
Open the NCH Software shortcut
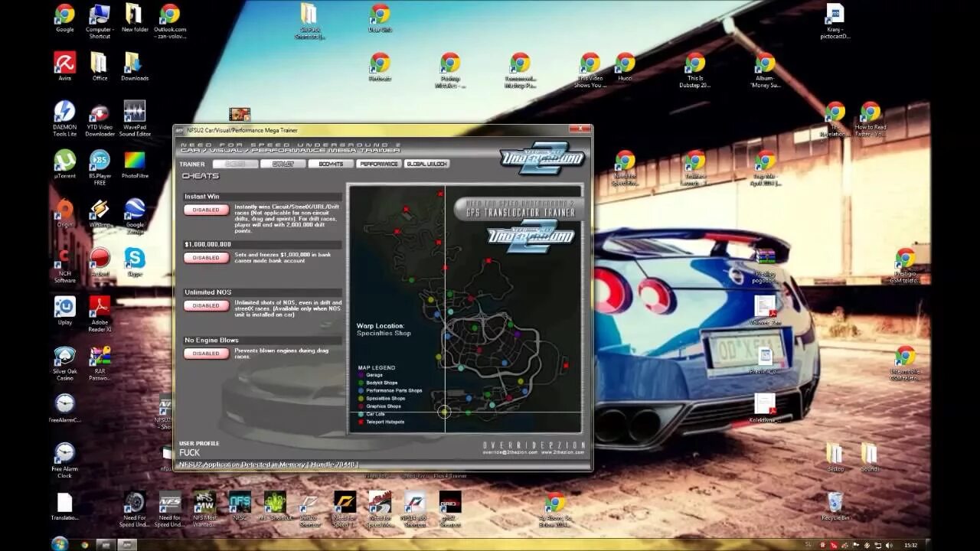coord(64,265)
